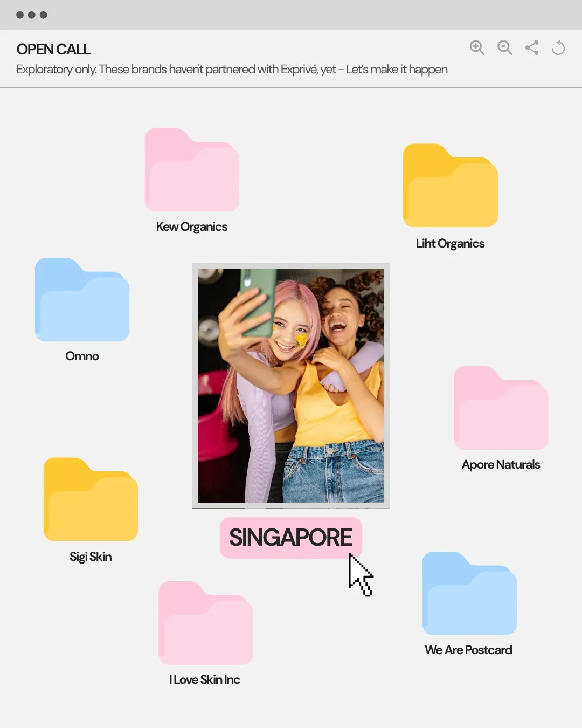The width and height of the screenshot is (582, 728).
Task: Click the rotate refresh arrow icon
Action: (558, 48)
